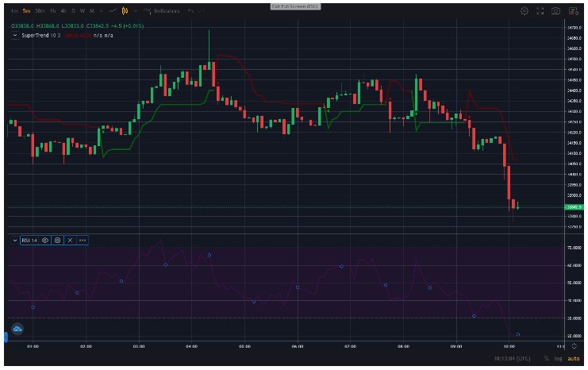This screenshot has height=370, width=588.
Task: Switch to line chart style
Action: pos(113,11)
